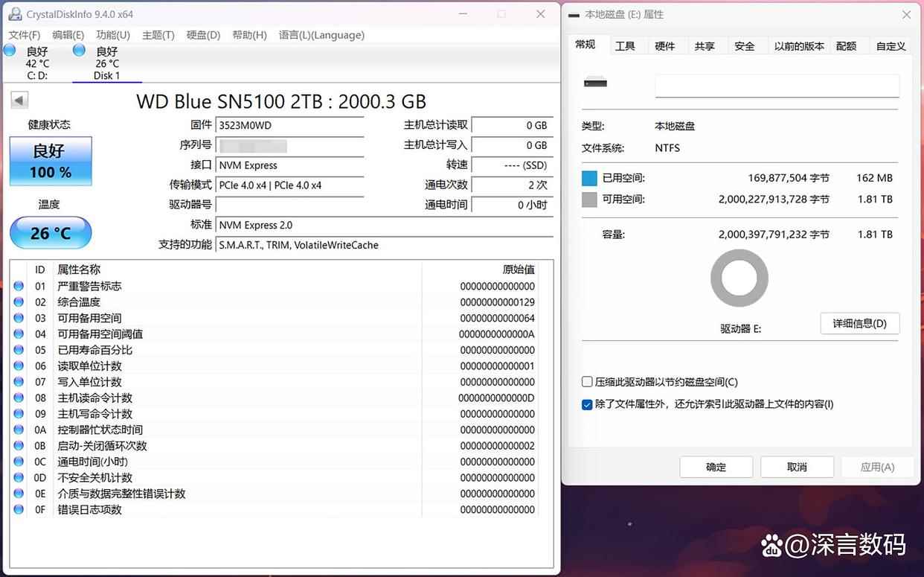Click status orb for attribute 0F 错误日志项数
This screenshot has width=924, height=577.
[x=19, y=510]
